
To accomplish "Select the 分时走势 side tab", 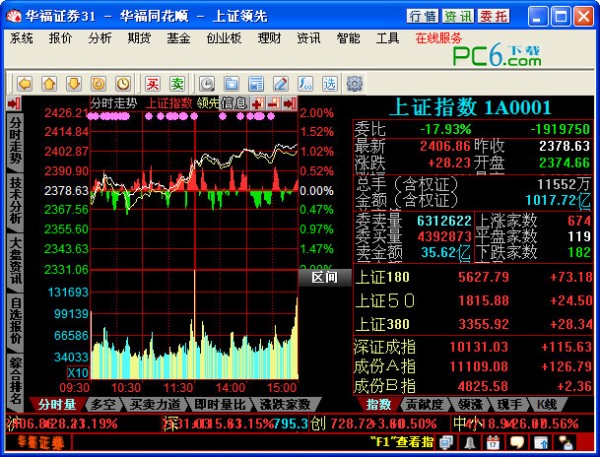I will pos(15,140).
